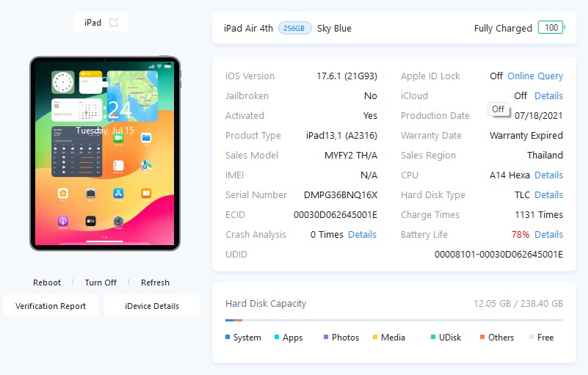Click the 1131 Times charge count
The image size is (588, 375).
(x=539, y=215)
